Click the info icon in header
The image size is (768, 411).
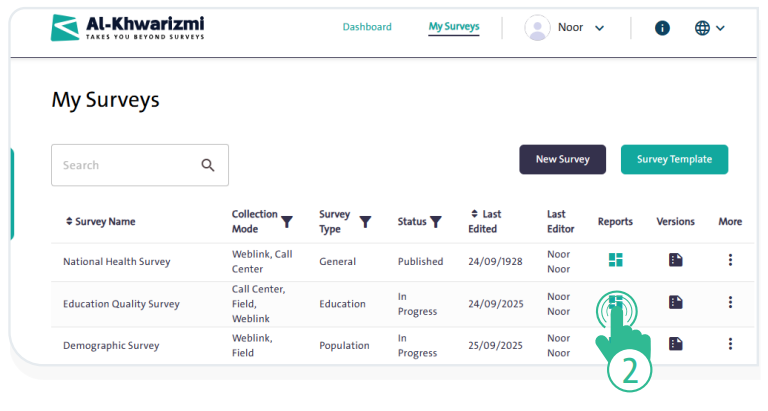[x=662, y=28]
